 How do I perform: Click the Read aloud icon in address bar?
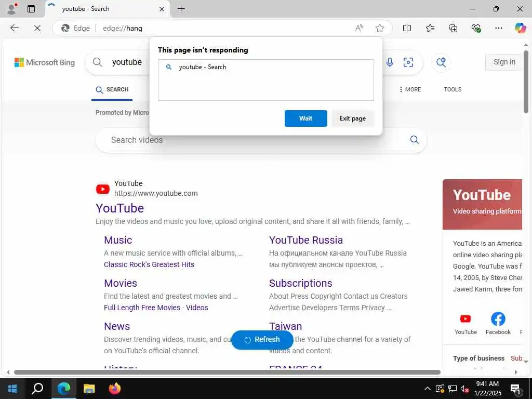tap(359, 28)
